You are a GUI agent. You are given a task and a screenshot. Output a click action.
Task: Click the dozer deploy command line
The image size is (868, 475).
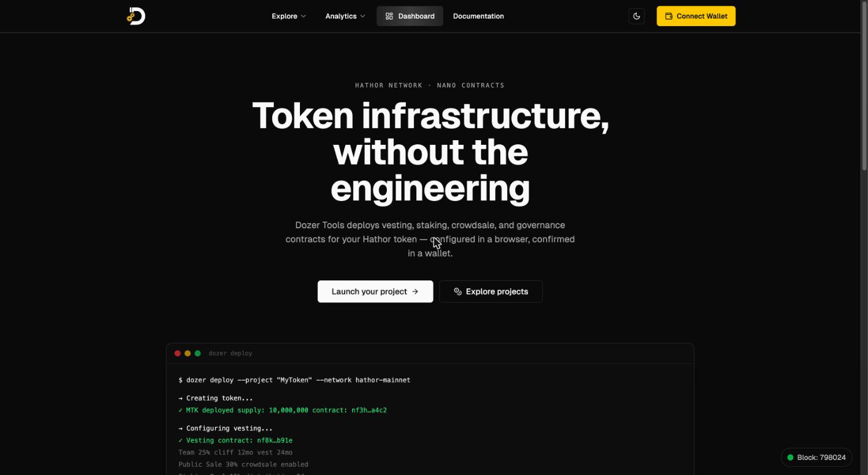tap(294, 380)
